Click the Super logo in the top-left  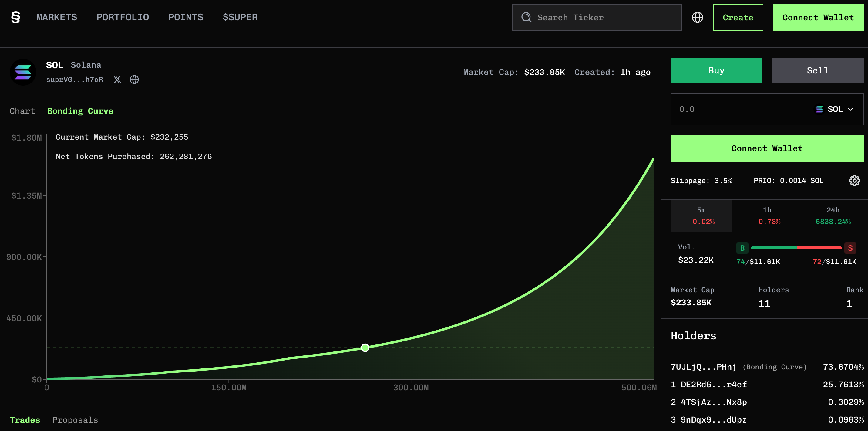(x=15, y=17)
